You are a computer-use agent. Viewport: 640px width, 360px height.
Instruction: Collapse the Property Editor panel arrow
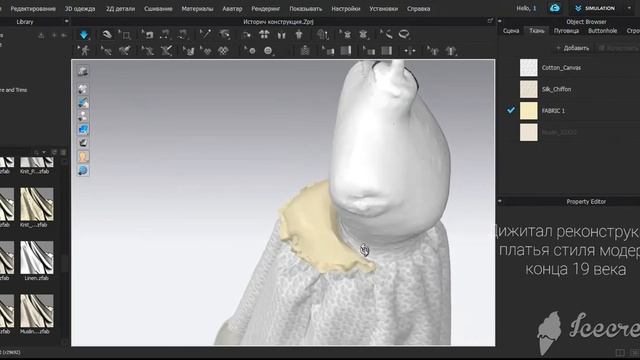[x=500, y=201]
